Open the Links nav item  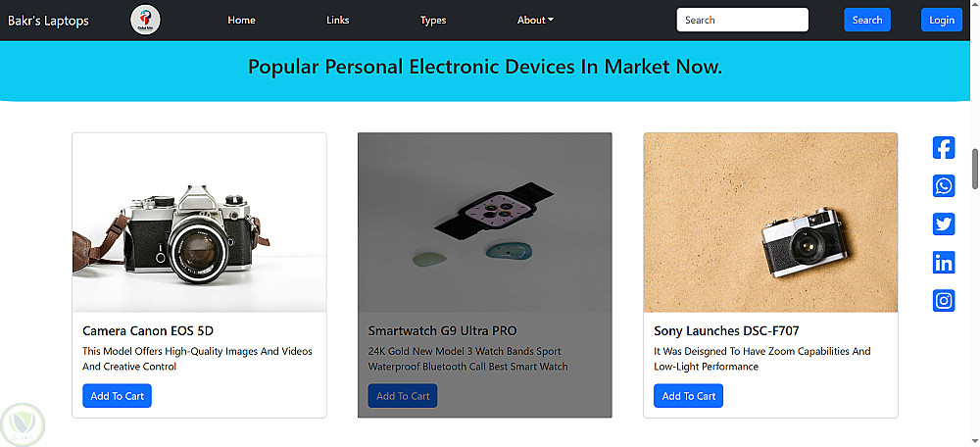[337, 21]
